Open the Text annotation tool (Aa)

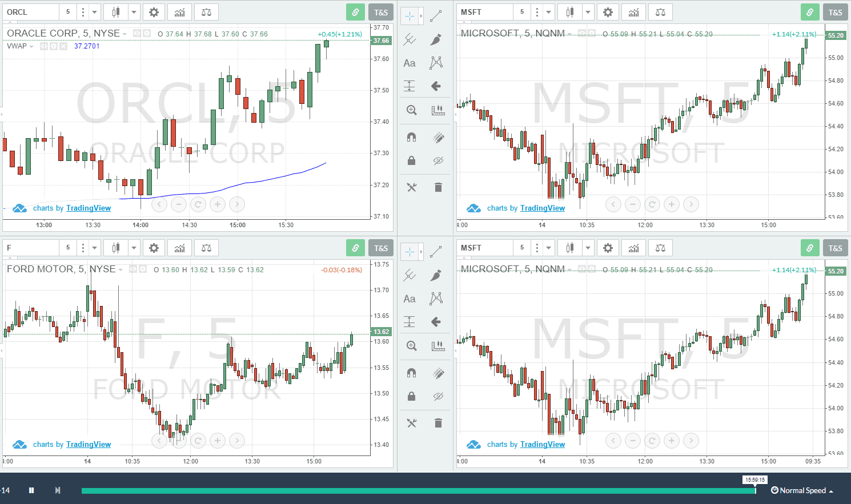(409, 63)
